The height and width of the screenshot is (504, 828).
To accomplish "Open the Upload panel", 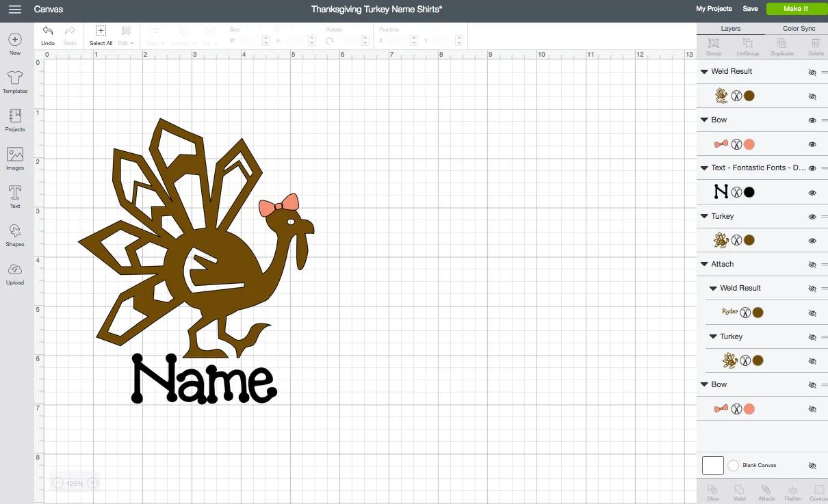I will pyautogui.click(x=15, y=274).
